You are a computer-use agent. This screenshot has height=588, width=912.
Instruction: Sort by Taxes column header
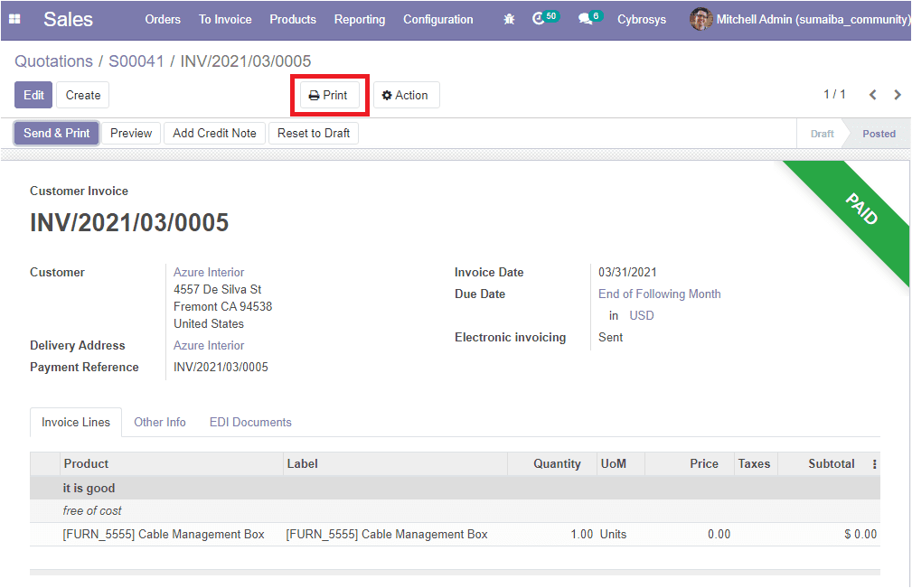757,463
